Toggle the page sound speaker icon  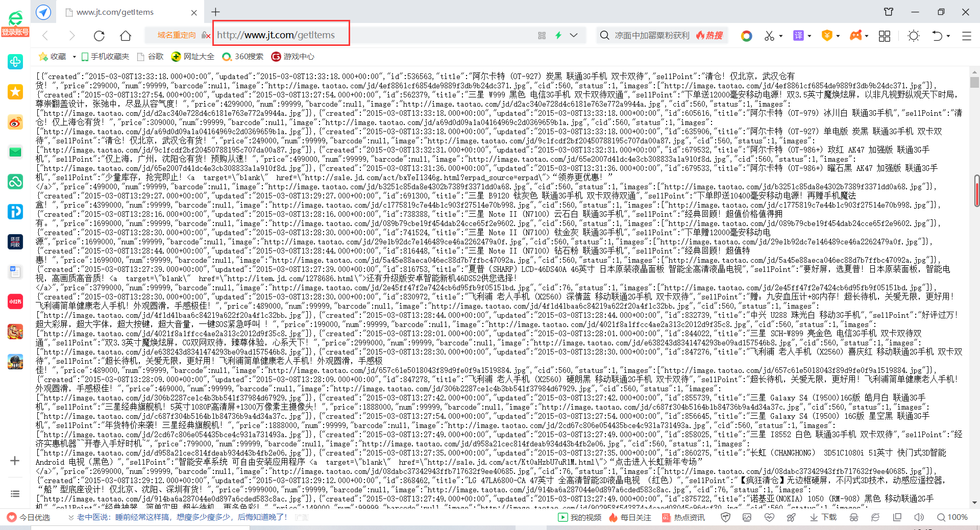[919, 517]
